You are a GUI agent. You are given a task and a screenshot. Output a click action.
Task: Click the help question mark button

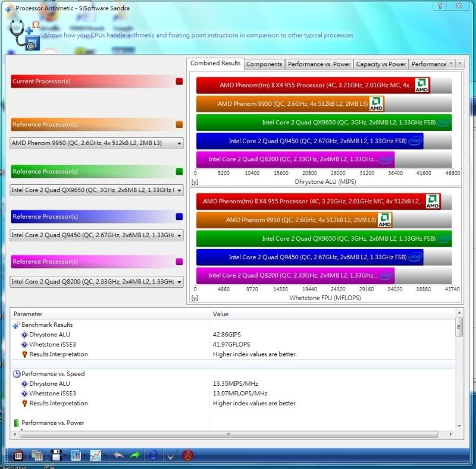tap(440, 6)
